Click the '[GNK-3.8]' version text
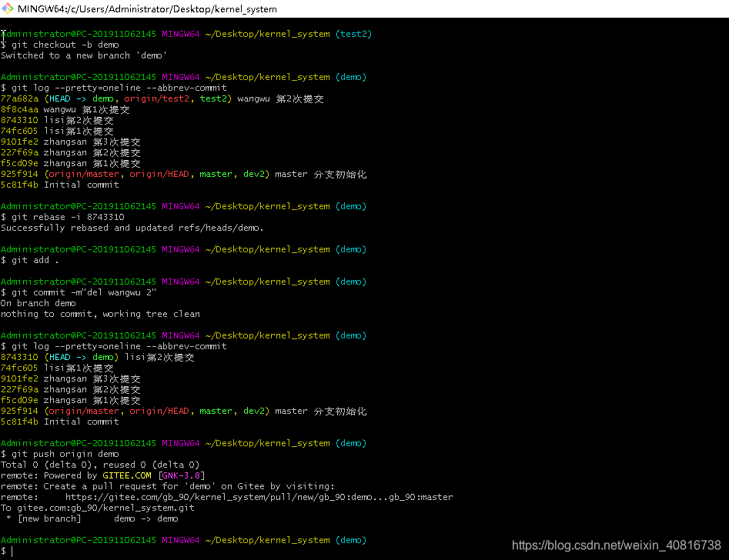 (x=182, y=475)
